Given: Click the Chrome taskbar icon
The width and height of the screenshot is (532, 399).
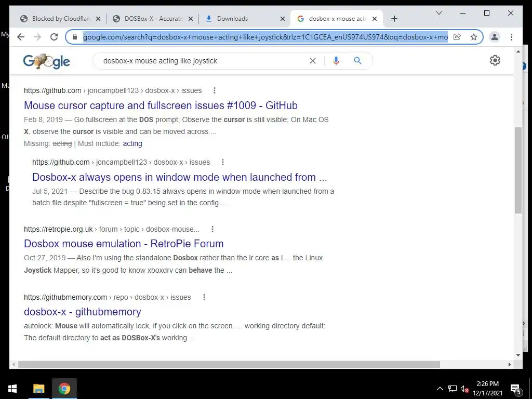Looking at the screenshot, I should point(64,389).
